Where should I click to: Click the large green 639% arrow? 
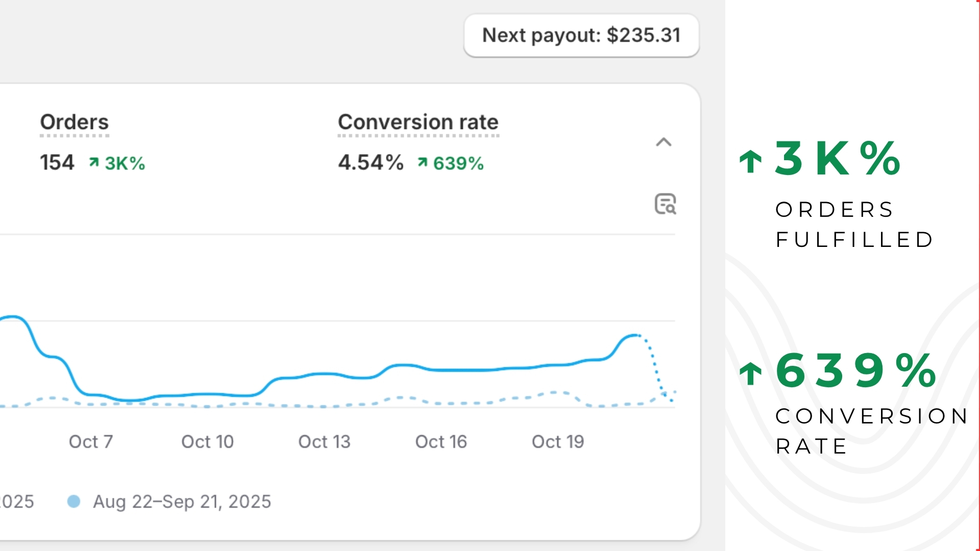point(750,373)
